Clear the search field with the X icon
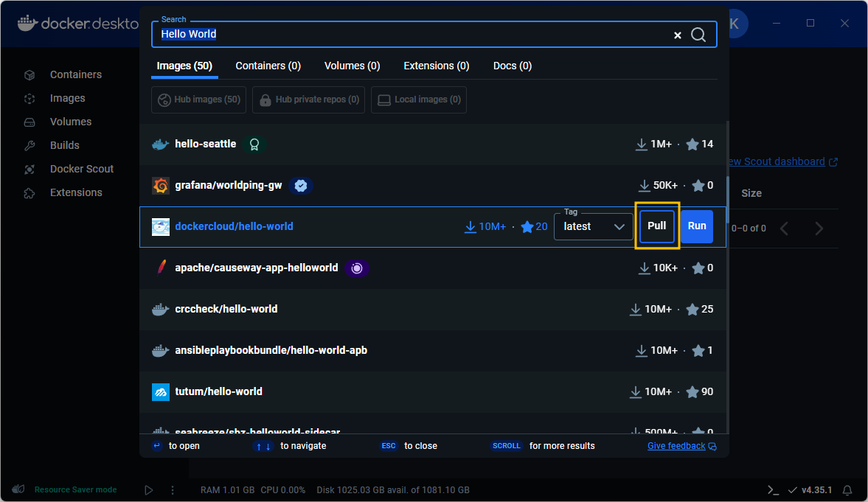 [677, 35]
